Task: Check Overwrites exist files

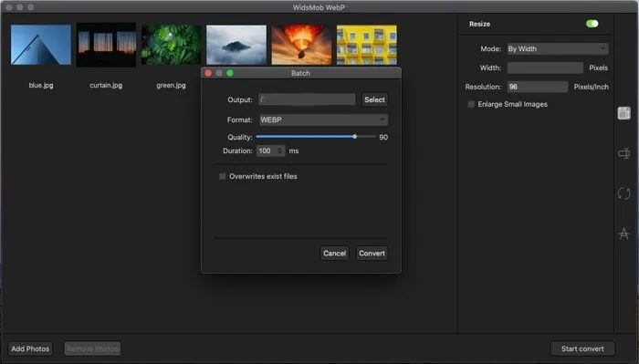Action: tap(222, 176)
